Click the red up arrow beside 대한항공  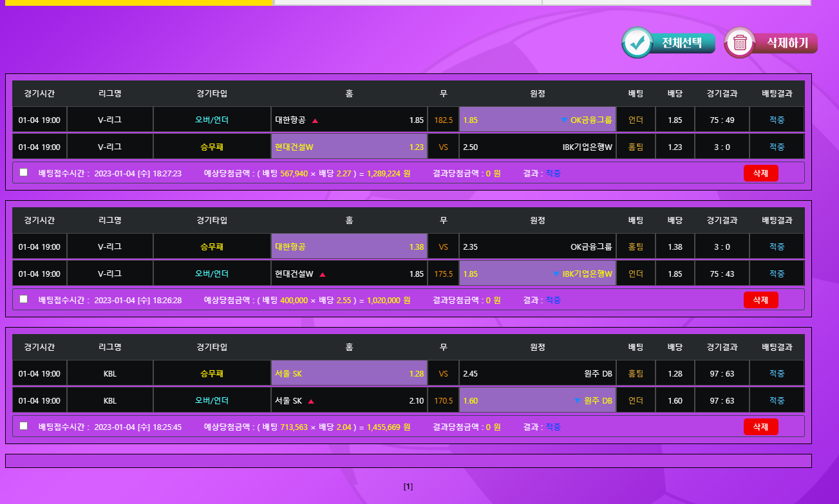[x=315, y=120]
